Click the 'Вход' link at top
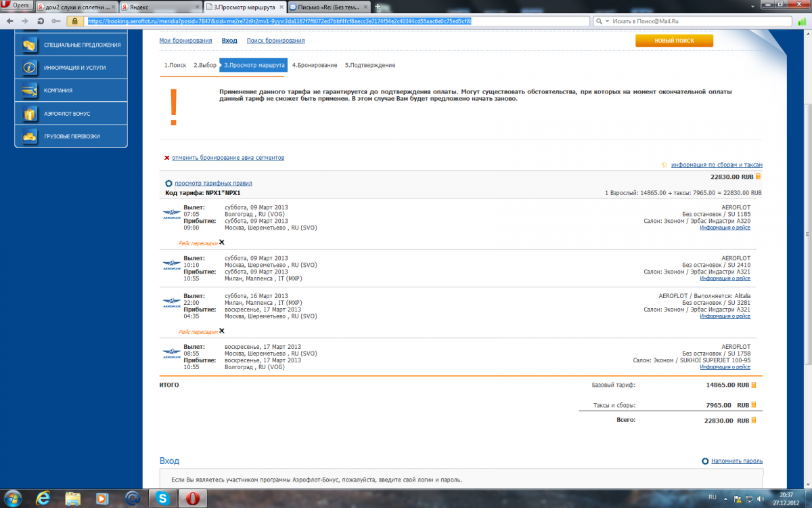The width and height of the screenshot is (812, 508). click(229, 41)
